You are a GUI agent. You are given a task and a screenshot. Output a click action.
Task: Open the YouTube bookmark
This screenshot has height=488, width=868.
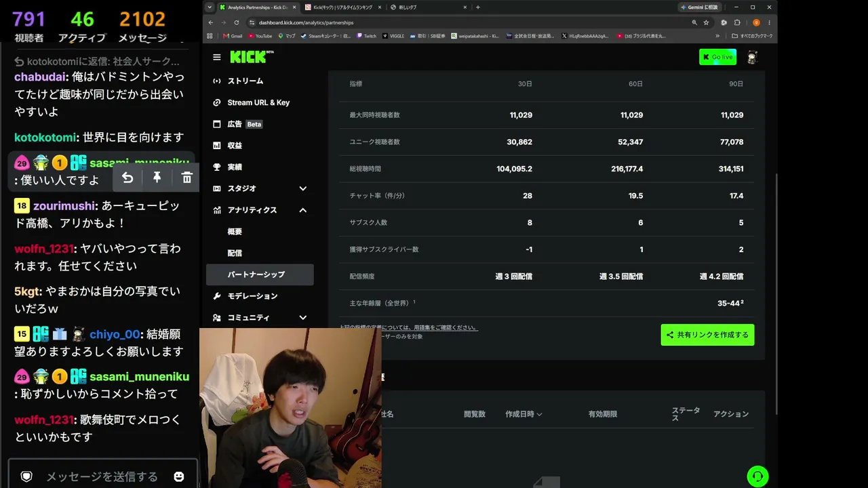260,36
